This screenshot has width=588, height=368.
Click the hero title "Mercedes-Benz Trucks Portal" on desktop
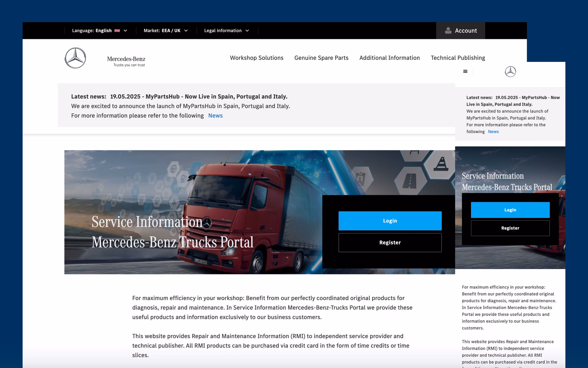tap(173, 242)
